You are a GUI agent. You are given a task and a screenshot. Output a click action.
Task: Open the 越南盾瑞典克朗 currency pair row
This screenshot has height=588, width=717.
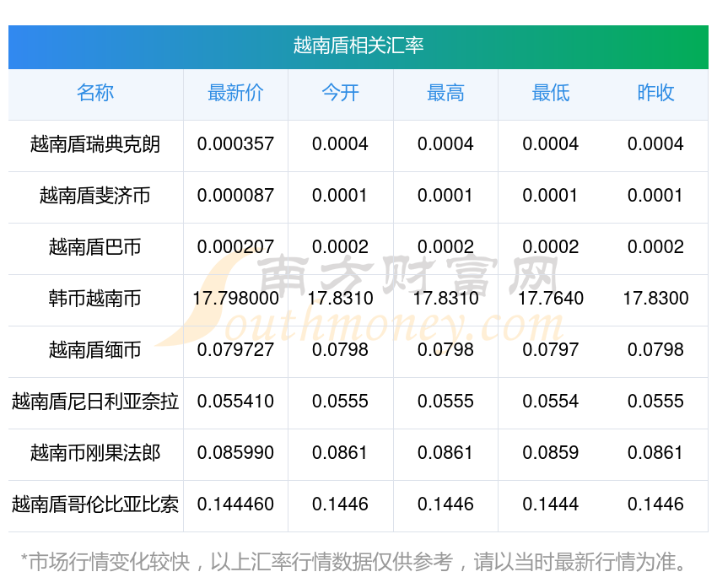(95, 144)
